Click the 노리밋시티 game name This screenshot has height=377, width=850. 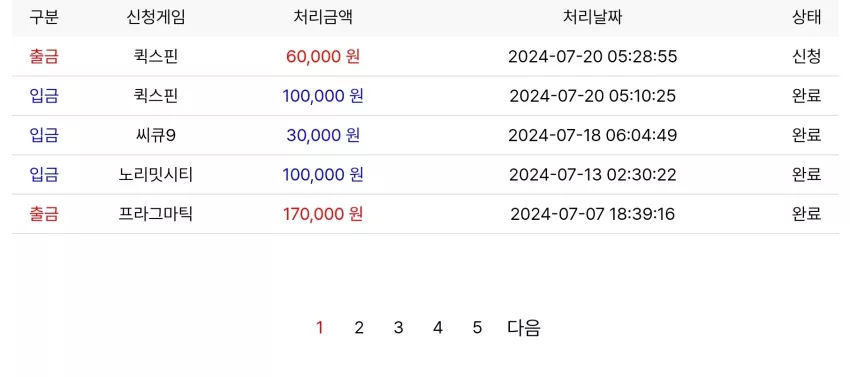pos(156,175)
